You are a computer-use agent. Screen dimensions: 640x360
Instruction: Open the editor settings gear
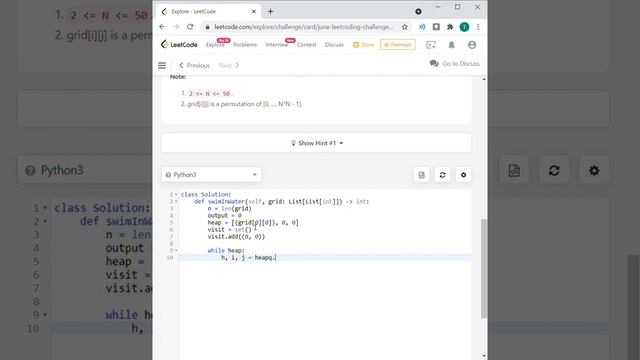(463, 175)
